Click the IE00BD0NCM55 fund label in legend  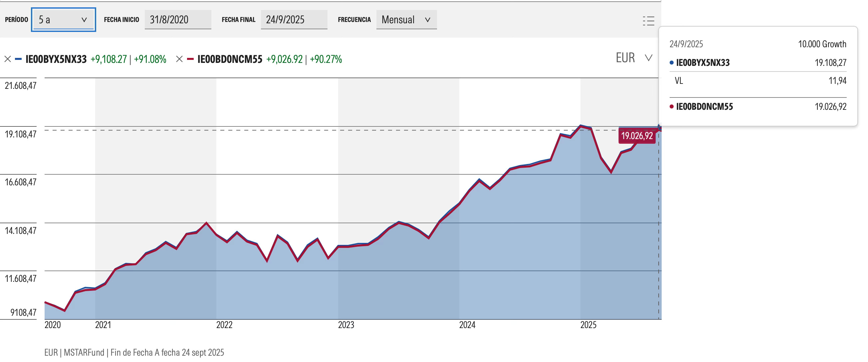click(230, 59)
